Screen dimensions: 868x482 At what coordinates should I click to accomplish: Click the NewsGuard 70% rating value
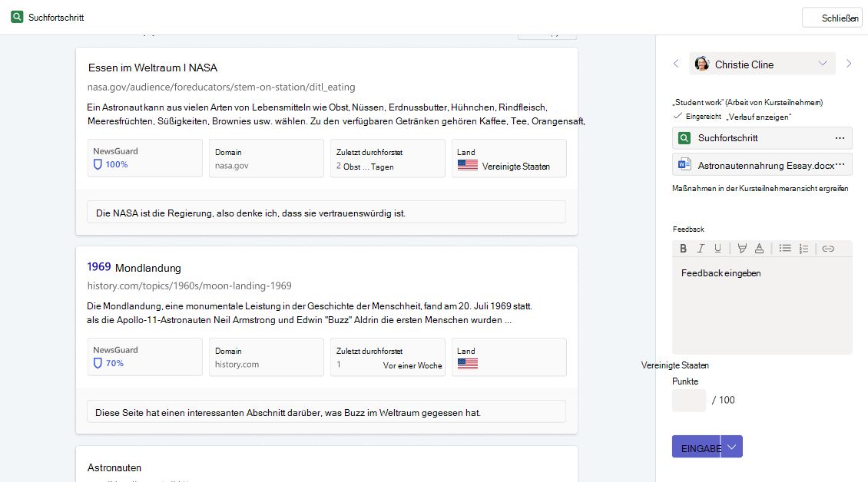[x=114, y=363]
